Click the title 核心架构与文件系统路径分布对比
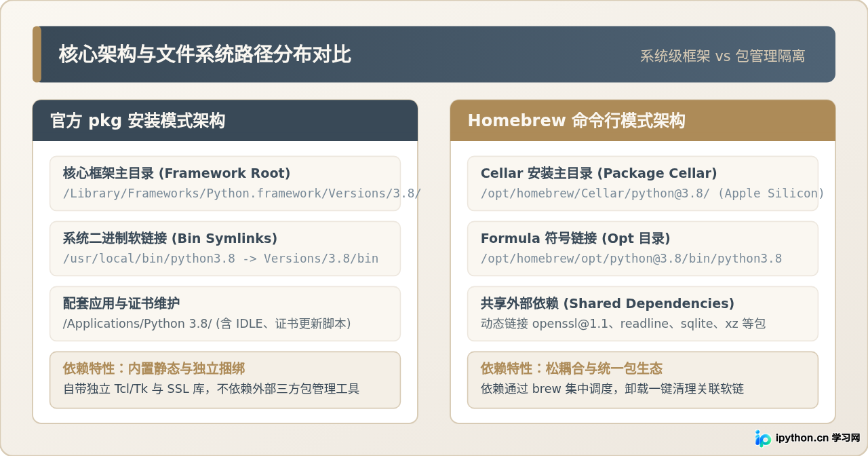 pos(205,54)
